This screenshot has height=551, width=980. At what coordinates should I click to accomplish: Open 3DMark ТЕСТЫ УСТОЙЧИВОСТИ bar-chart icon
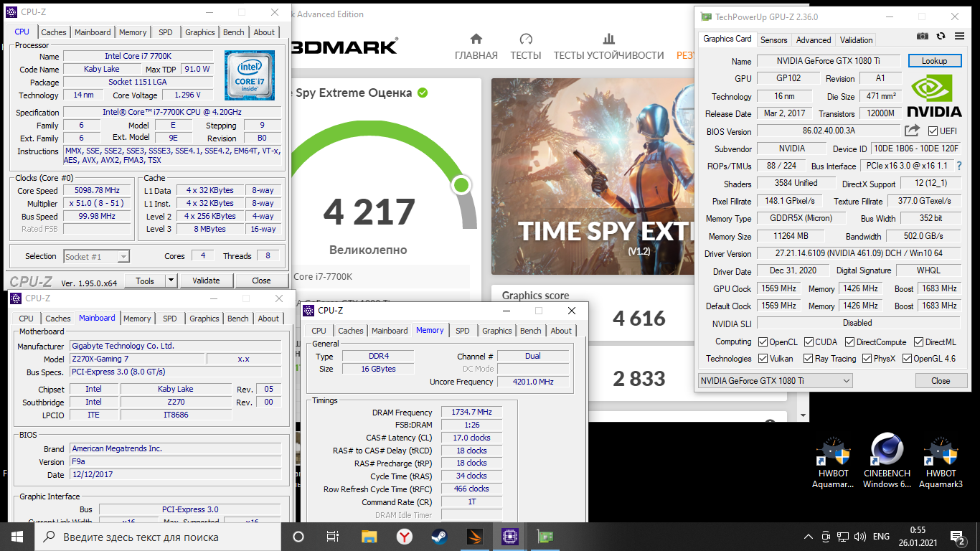609,39
